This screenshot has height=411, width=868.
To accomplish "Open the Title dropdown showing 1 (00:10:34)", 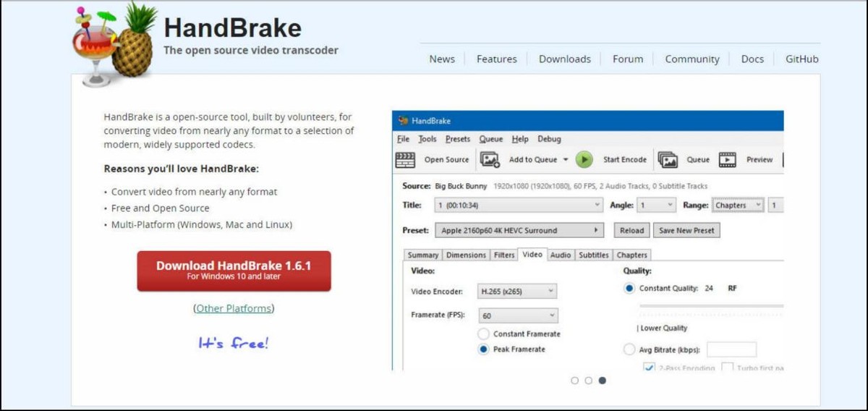I will pos(519,205).
